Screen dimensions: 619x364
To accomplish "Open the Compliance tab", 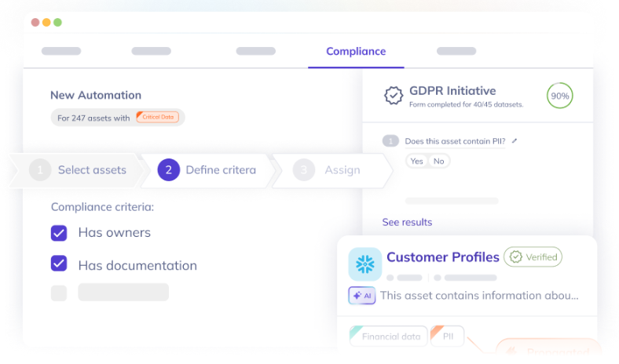I will tap(356, 51).
